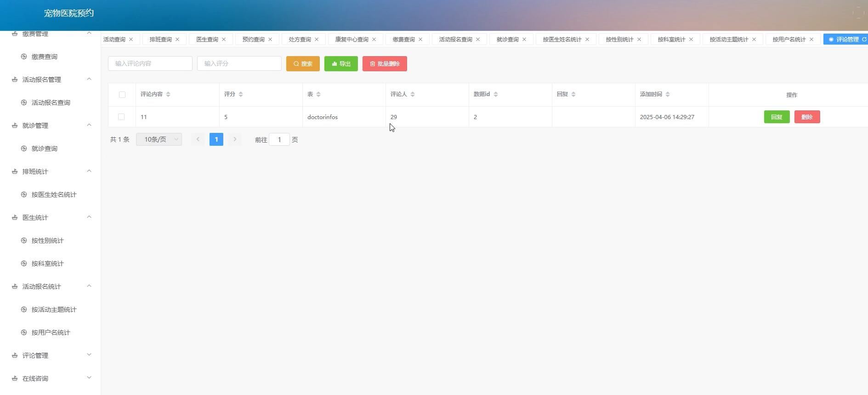Click the orange 搜索 button
Image resolution: width=868 pixels, height=395 pixels.
303,63
